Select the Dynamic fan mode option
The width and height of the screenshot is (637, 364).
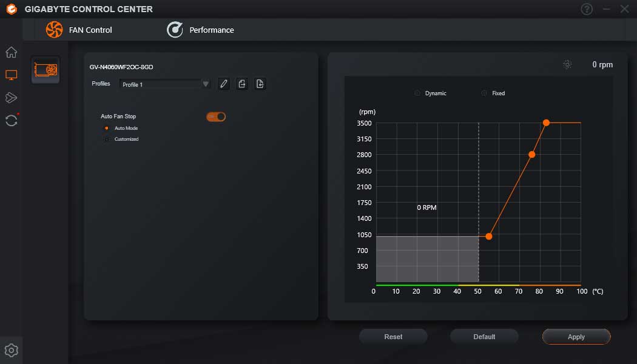[x=417, y=93]
